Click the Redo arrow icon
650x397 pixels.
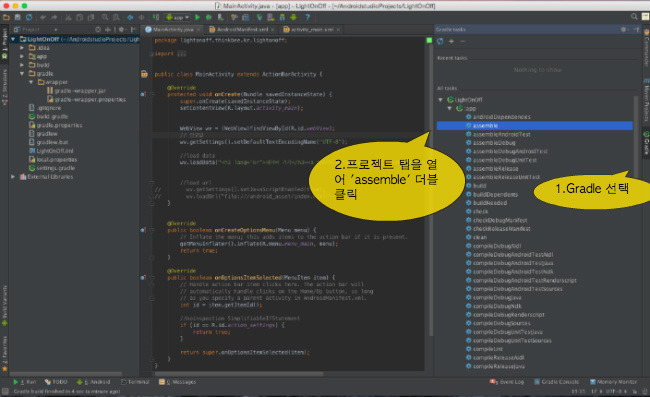54,17
